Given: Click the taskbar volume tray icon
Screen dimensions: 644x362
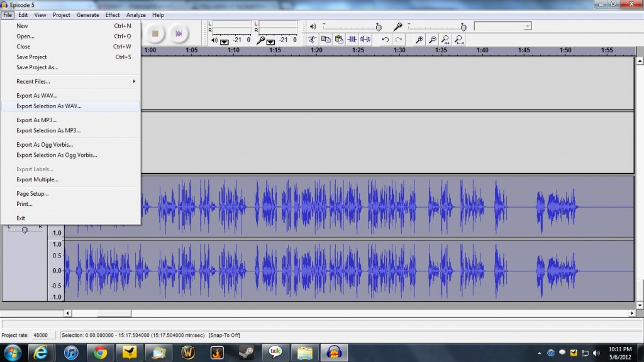Looking at the screenshot, I should pyautogui.click(x=596, y=353).
